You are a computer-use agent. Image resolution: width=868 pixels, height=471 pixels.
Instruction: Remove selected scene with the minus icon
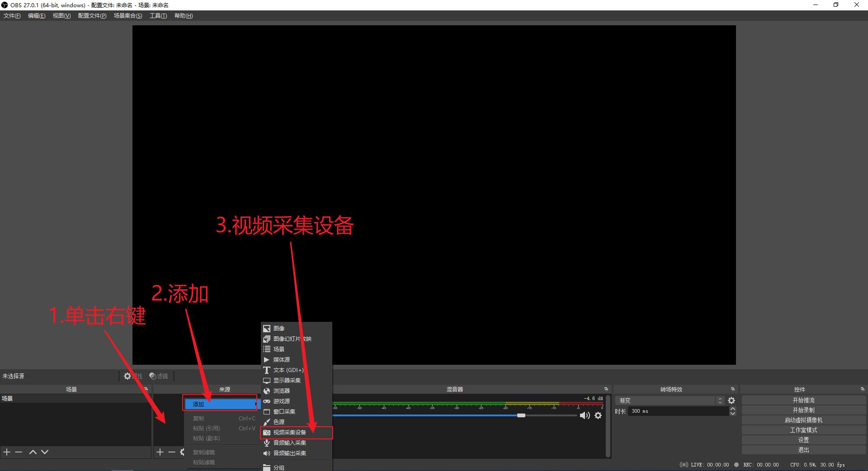pyautogui.click(x=18, y=452)
